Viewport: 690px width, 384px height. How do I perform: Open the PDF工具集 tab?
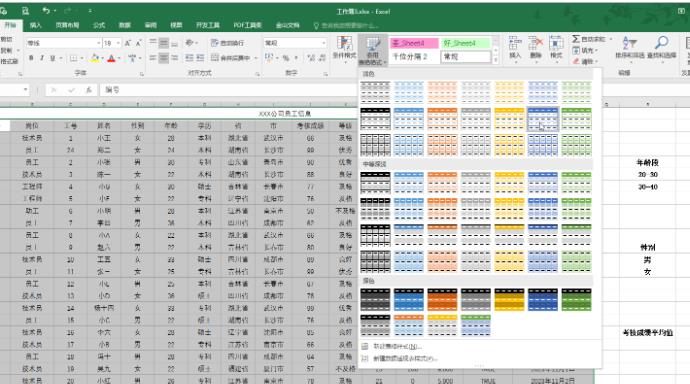[x=247, y=26]
